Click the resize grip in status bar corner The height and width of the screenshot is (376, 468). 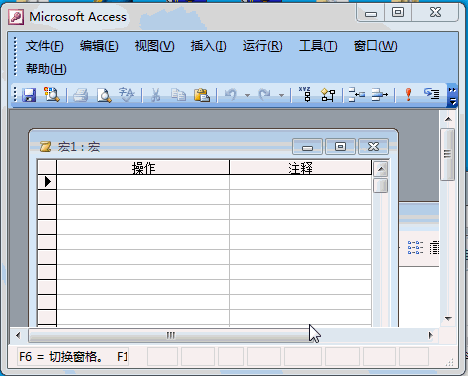pyautogui.click(x=450, y=362)
